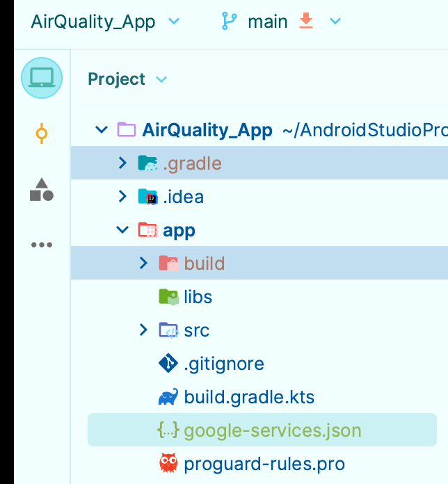This screenshot has height=484, width=448.
Task: Click the AirQuality_App project title
Action: tap(93, 22)
